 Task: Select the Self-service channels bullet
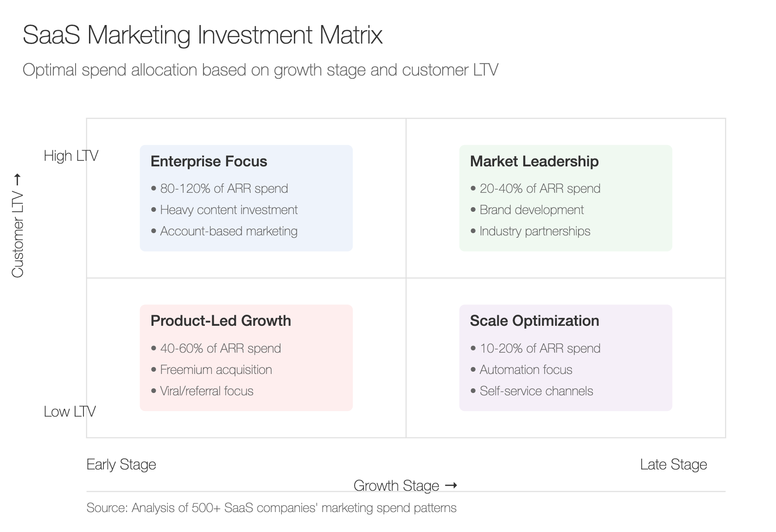532,391
